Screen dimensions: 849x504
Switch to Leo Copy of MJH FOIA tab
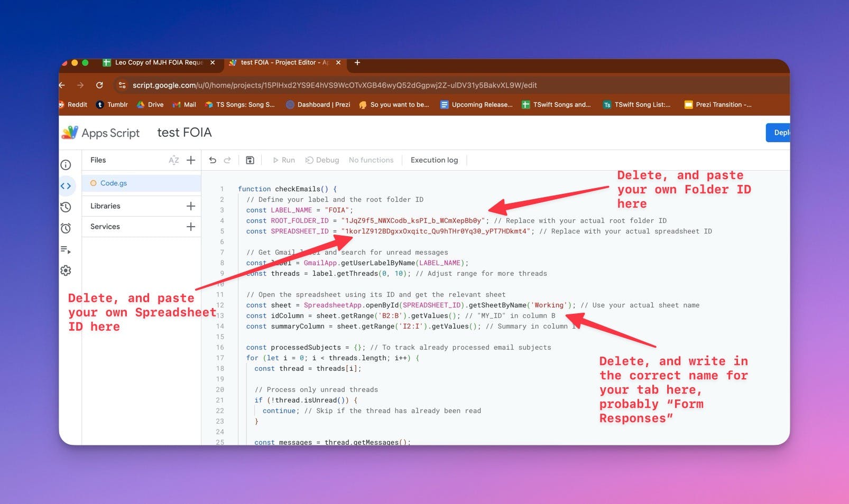(x=159, y=62)
